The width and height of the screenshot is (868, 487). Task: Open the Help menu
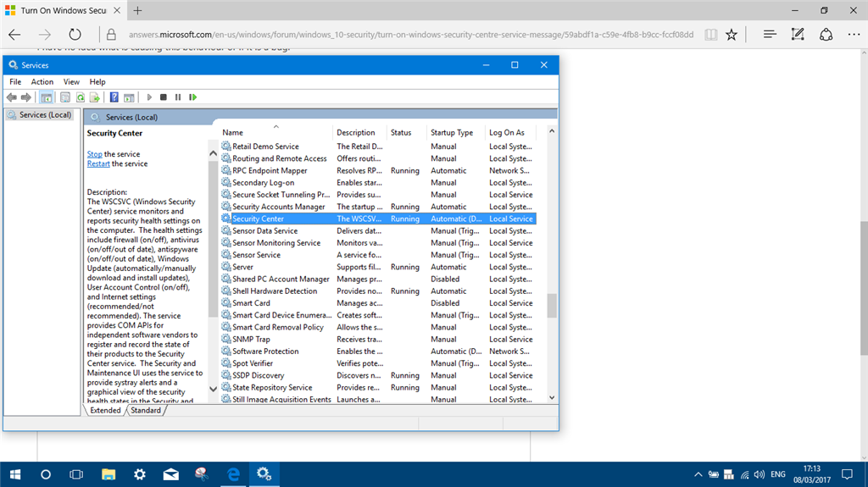click(x=97, y=81)
